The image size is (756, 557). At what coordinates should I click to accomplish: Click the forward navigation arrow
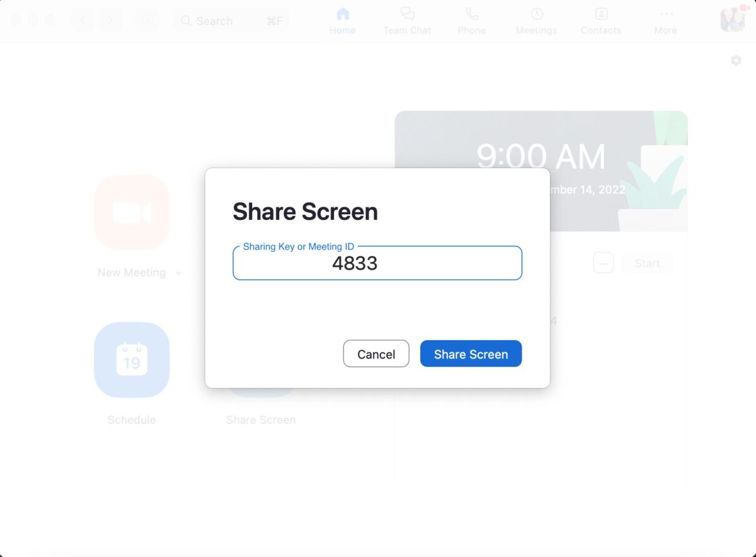click(x=110, y=20)
